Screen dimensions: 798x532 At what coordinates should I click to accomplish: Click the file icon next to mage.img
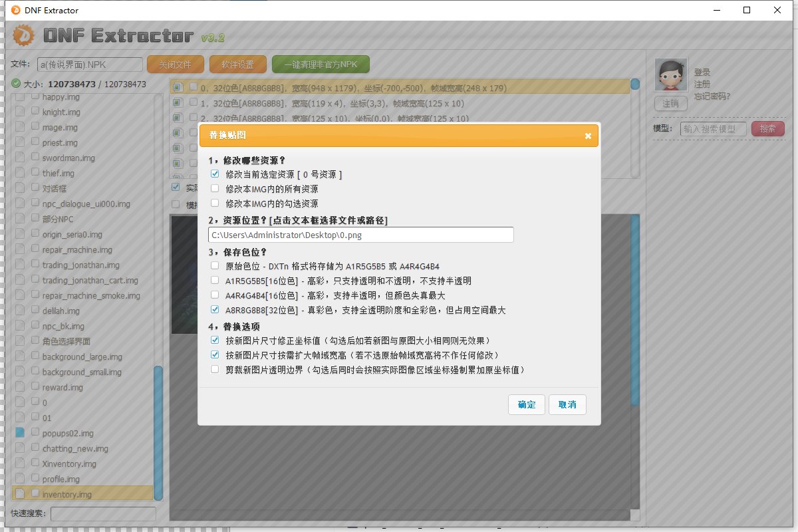coord(20,127)
